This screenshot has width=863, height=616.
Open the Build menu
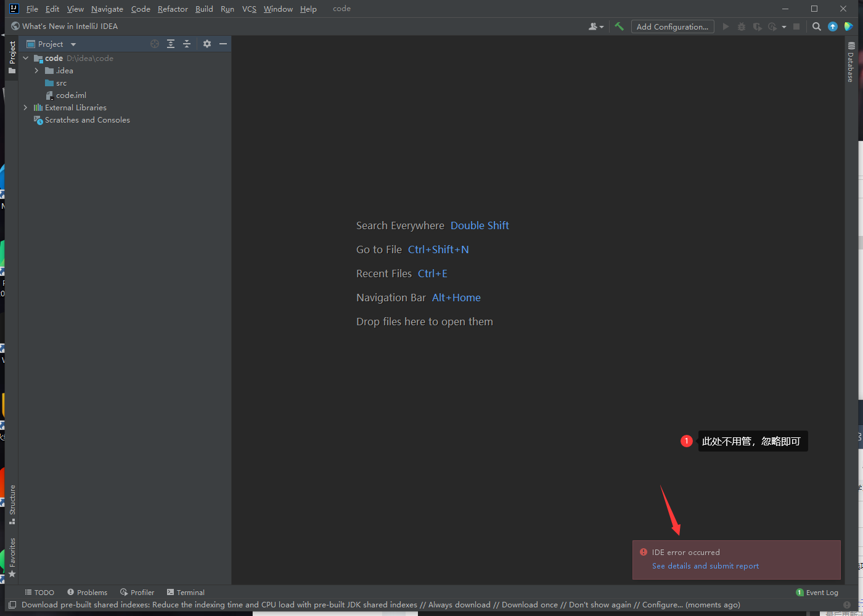204,9
